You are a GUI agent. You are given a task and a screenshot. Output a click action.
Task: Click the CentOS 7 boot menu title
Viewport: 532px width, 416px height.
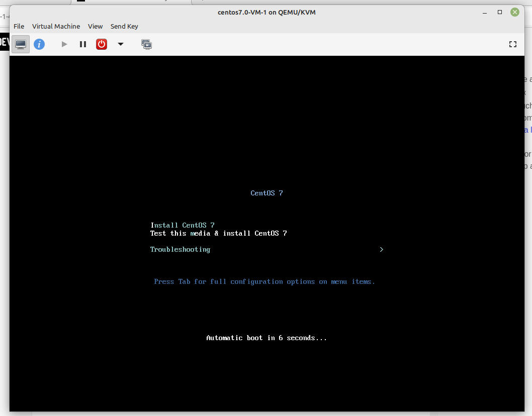pyautogui.click(x=267, y=193)
